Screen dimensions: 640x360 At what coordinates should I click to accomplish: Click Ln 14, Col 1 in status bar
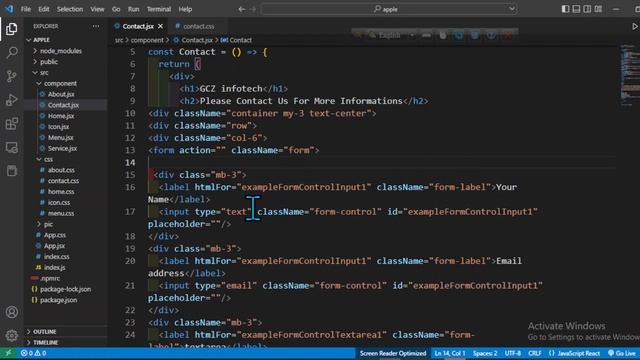pyautogui.click(x=449, y=353)
